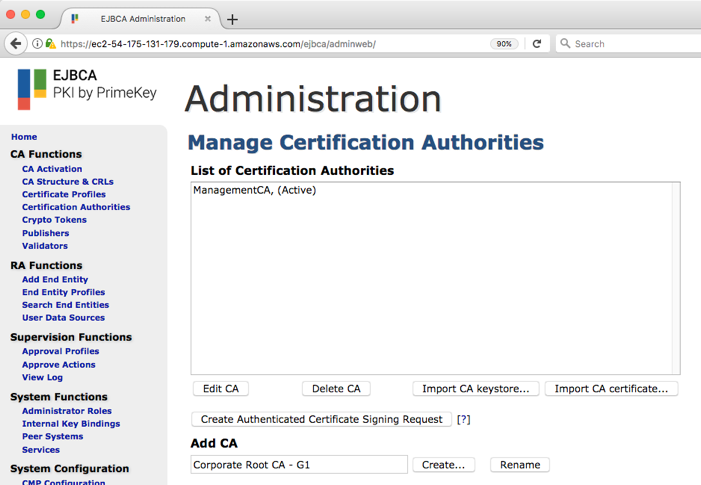Click the site information icon in address bar
The height and width of the screenshot is (485, 701).
(x=37, y=44)
